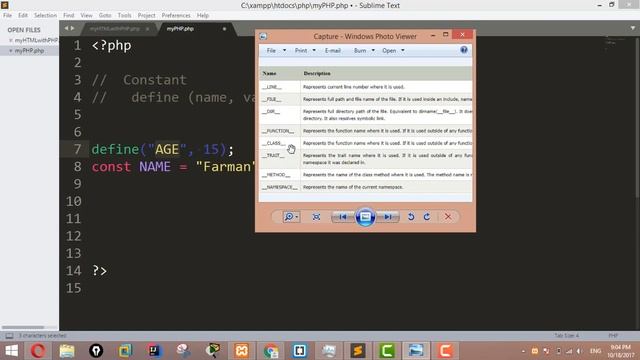This screenshot has width=640, height=360.
Task: Open the Project menu
Action: click(x=147, y=15)
